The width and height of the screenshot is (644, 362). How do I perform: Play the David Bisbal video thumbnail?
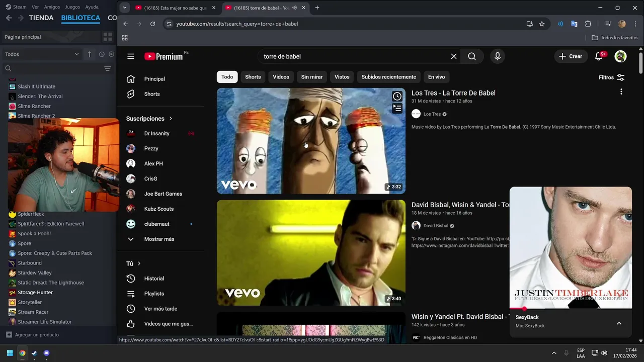[311, 252]
